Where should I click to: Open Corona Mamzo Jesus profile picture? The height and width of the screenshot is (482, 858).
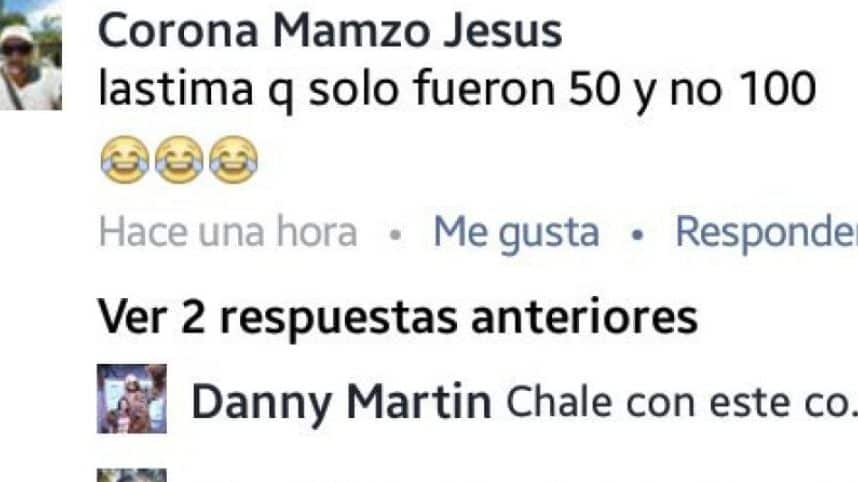point(30,55)
